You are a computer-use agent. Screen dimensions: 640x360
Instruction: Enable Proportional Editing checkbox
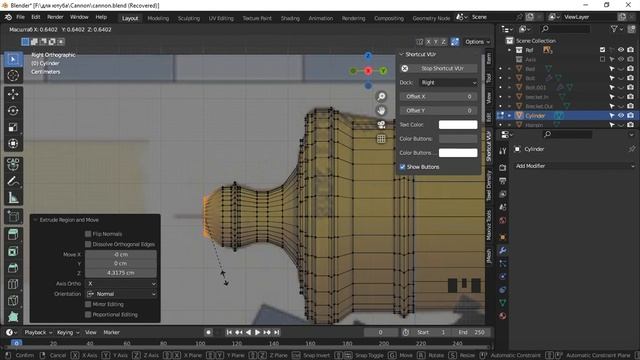pos(88,314)
